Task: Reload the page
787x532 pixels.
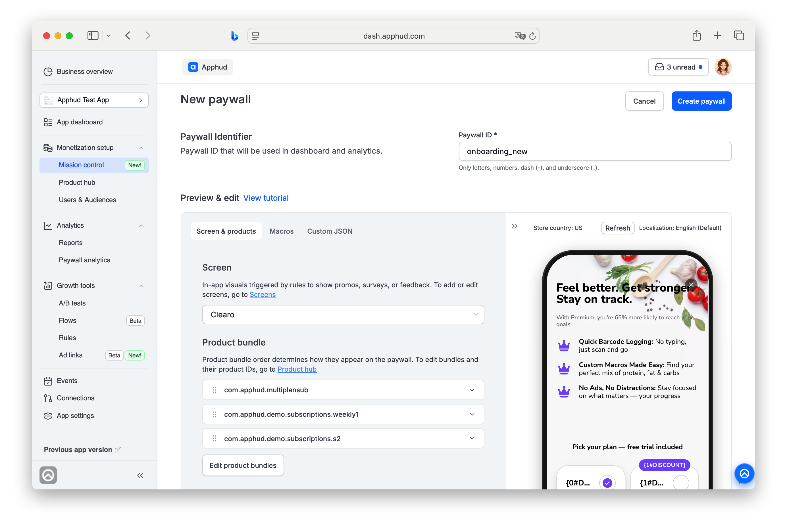Action: 532,36
